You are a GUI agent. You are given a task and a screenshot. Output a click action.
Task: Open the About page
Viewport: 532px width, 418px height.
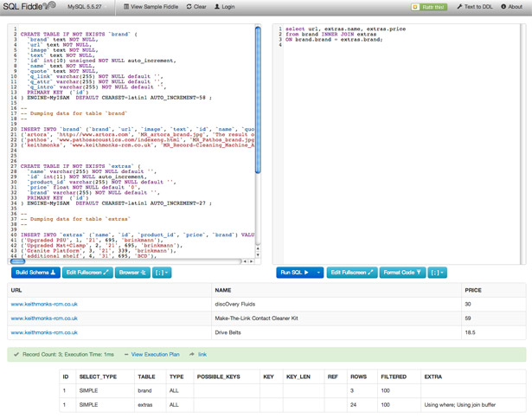(512, 7)
